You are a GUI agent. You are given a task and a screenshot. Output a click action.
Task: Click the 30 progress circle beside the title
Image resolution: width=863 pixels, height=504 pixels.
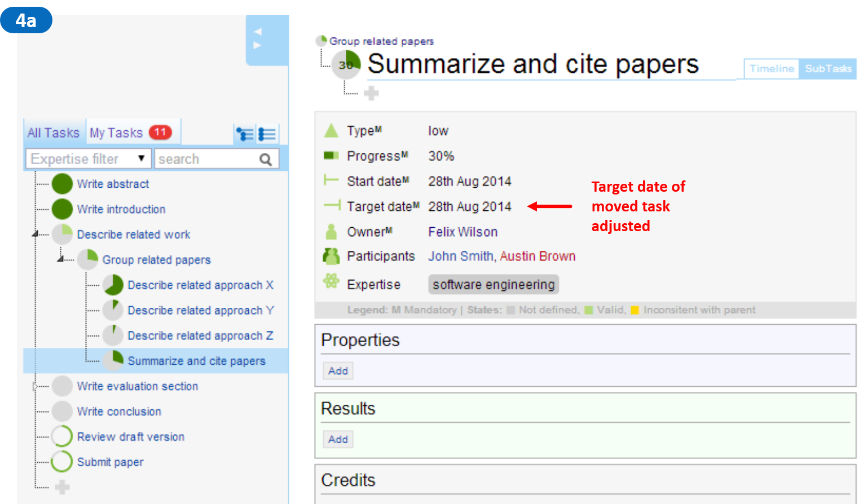click(x=346, y=65)
